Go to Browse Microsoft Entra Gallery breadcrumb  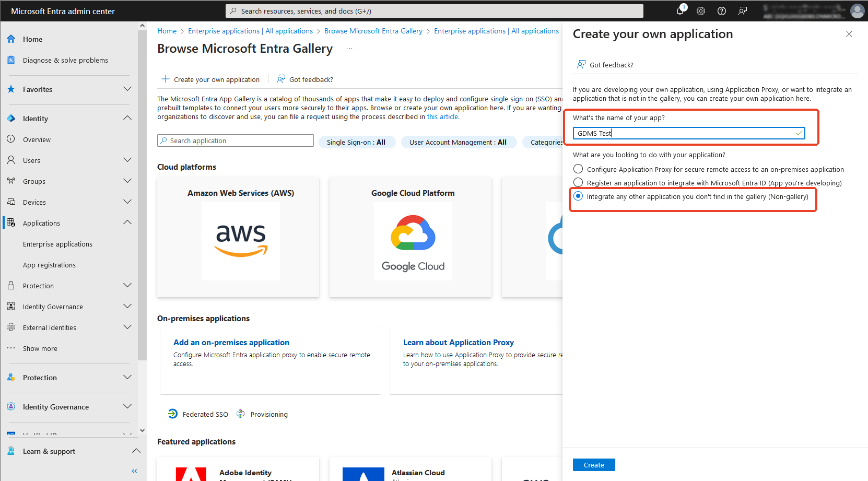373,31
